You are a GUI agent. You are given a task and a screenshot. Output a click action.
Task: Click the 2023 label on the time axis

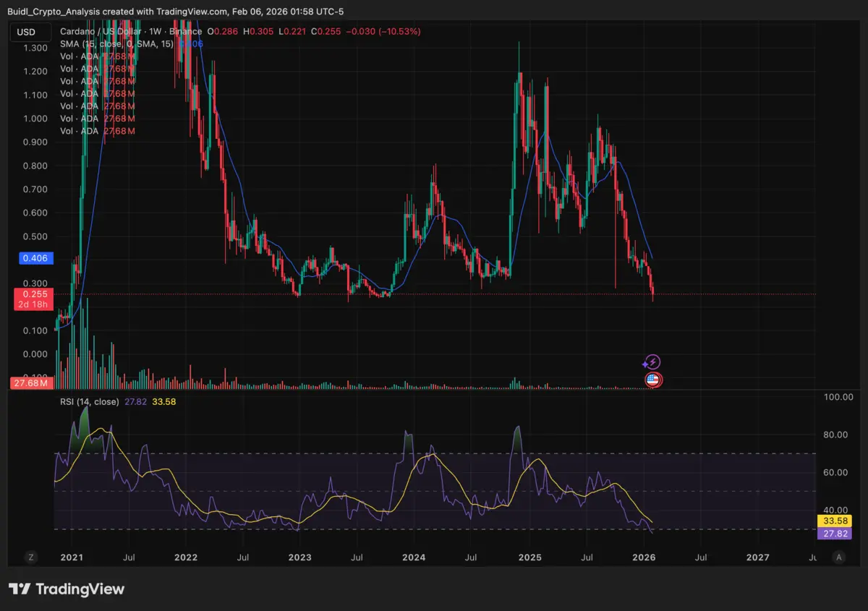click(x=299, y=557)
